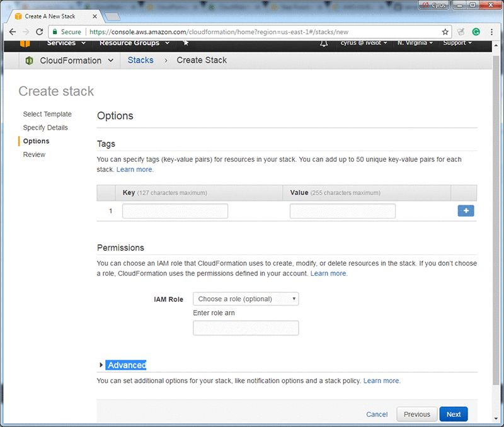Click the Next button
Viewport: 504px width, 427px height.
[x=454, y=414]
